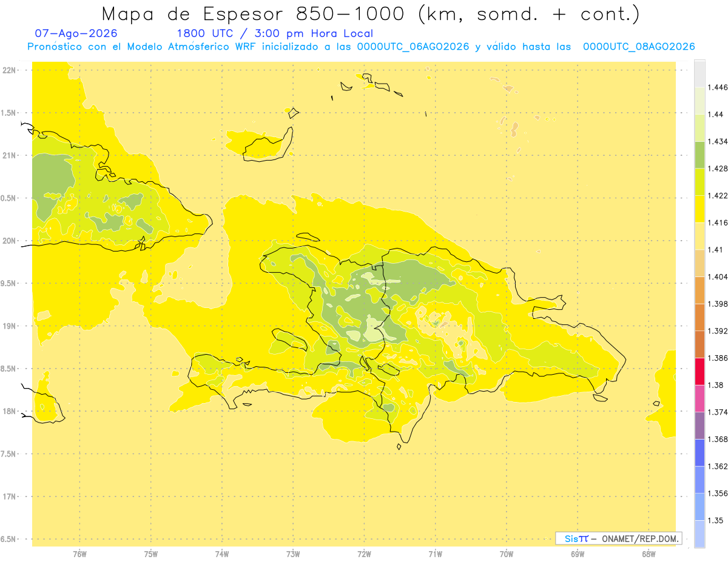Click the '1800 UTC / 3:00 pm Hora Local' text
The image size is (728, 562).
(x=275, y=33)
